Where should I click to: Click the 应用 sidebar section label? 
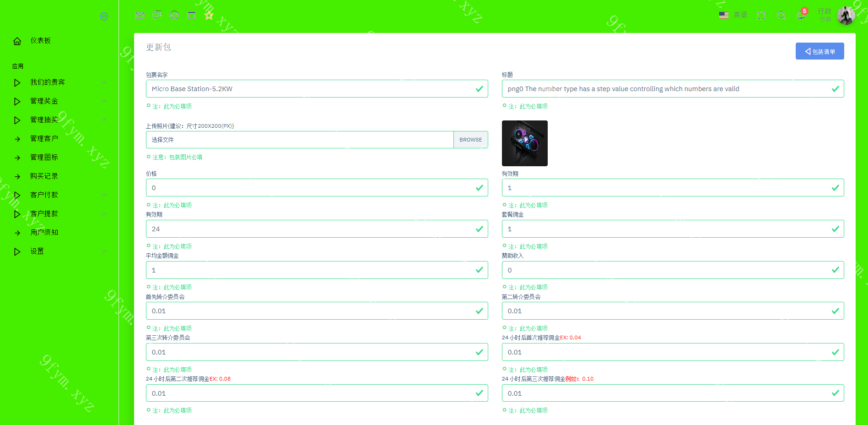[x=18, y=66]
